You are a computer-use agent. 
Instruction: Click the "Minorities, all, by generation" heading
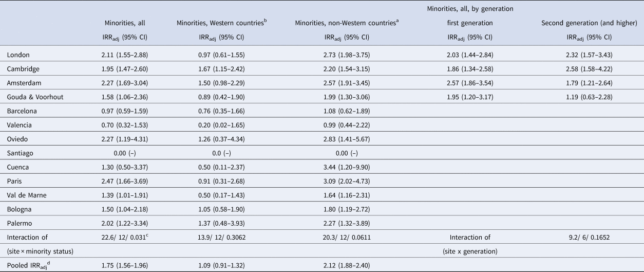point(470,9)
